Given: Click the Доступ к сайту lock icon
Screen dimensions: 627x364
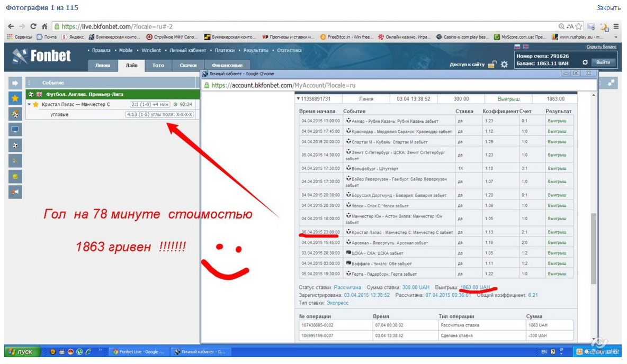Looking at the screenshot, I should pyautogui.click(x=492, y=65).
